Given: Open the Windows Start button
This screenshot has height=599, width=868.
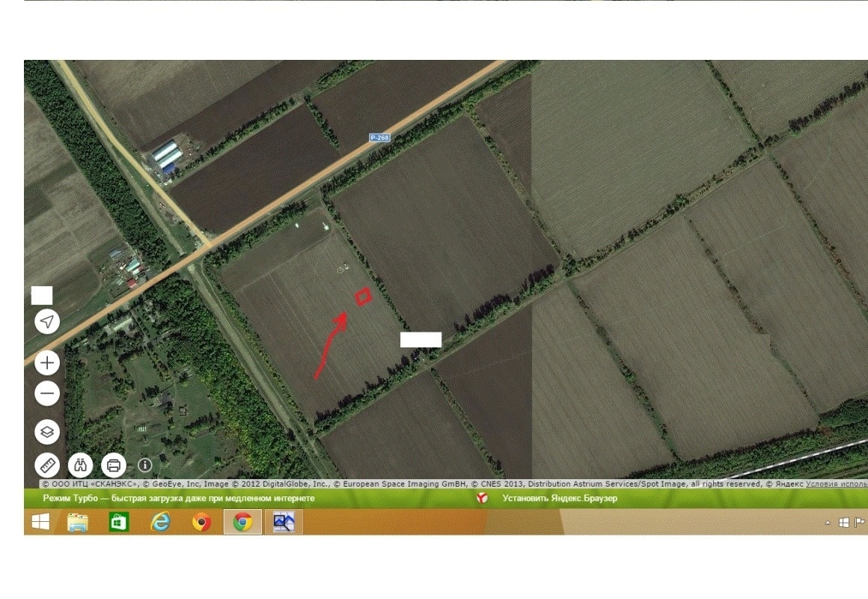Looking at the screenshot, I should (x=40, y=522).
